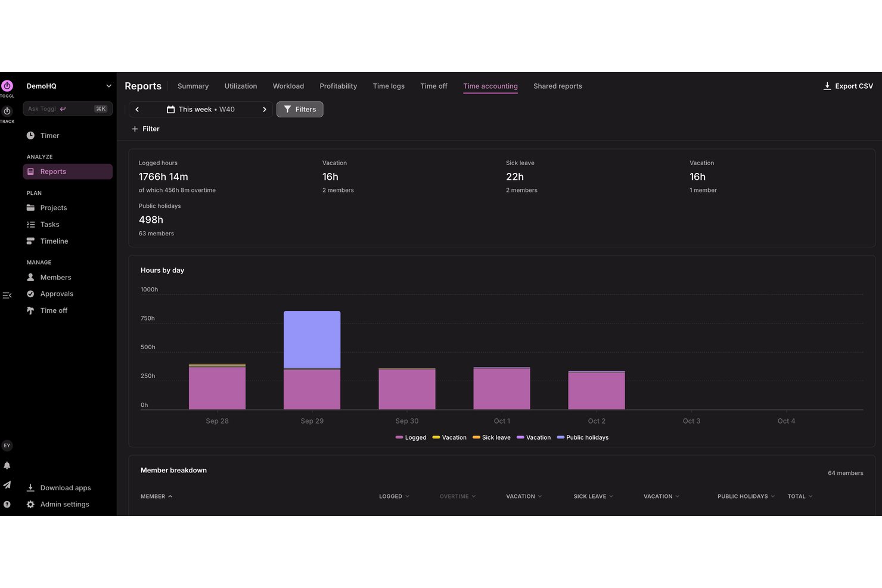Toggle the purple Vacation legend series
This screenshot has width=882, height=588.
(534, 438)
